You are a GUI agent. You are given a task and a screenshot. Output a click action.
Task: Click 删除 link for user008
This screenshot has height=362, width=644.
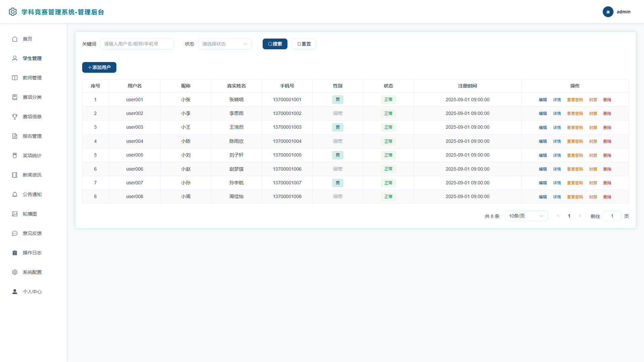[607, 197]
